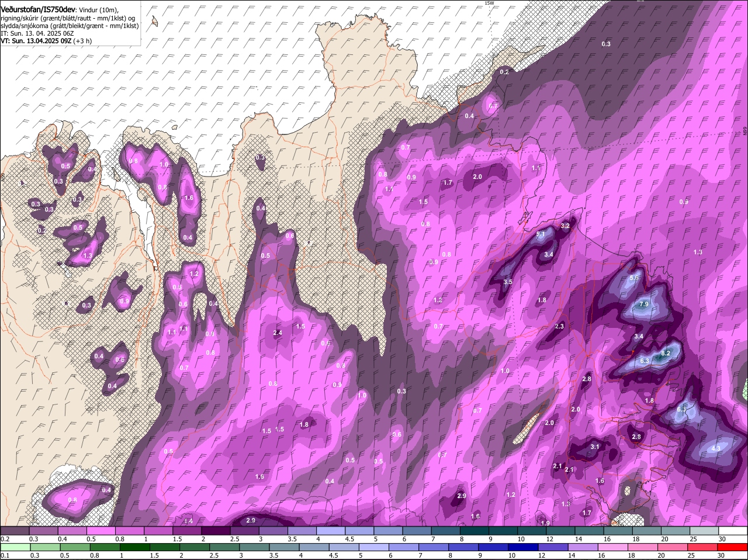Screen dimensions: 748x560
Task: Click the '15W' longitude label
Action: pos(489,3)
